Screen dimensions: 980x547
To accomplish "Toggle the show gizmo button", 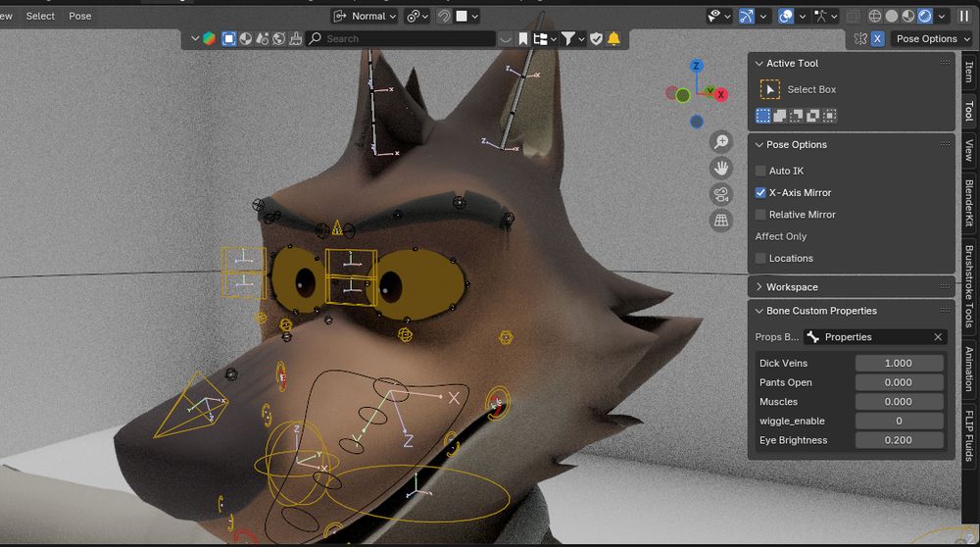I will (746, 17).
